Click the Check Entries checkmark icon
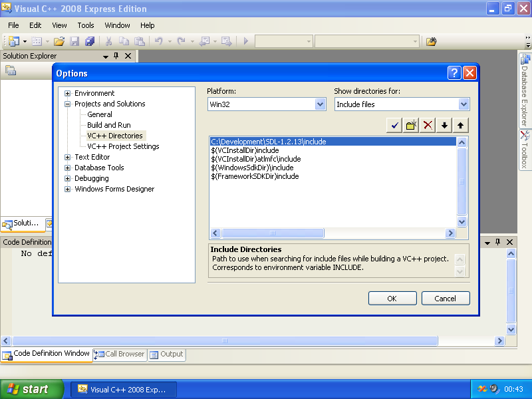532x399 pixels. click(x=395, y=125)
